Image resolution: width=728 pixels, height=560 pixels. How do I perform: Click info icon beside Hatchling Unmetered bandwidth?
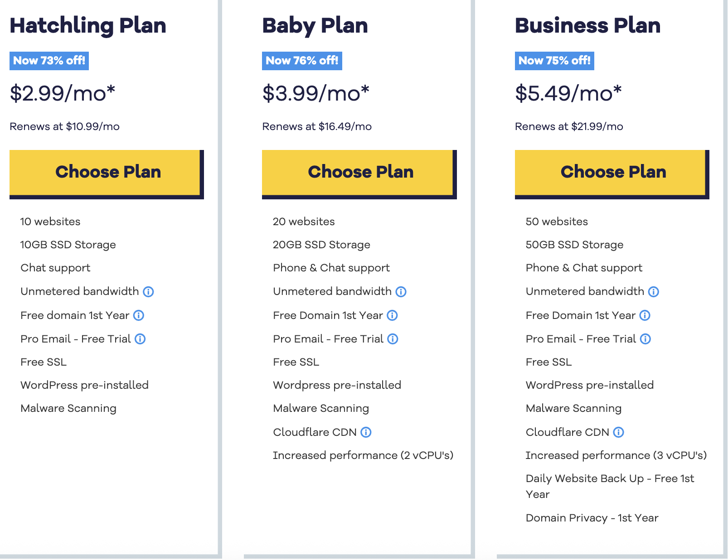pyautogui.click(x=148, y=292)
